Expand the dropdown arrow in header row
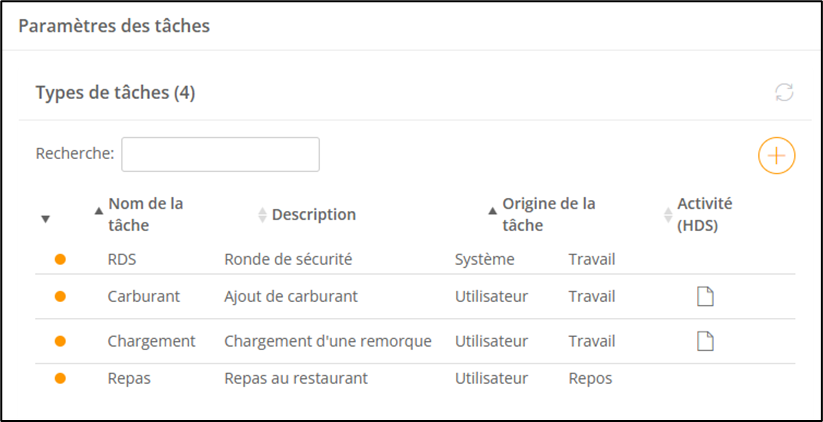This screenshot has width=823, height=422. tap(46, 219)
